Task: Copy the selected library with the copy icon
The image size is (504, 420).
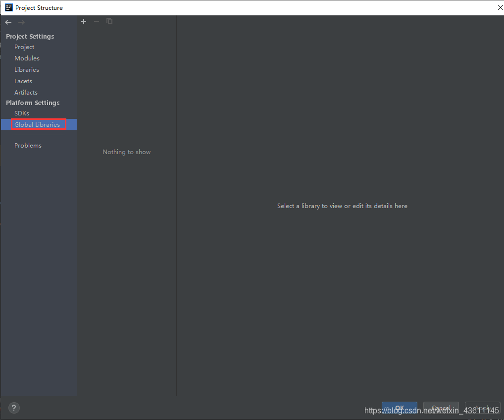Action: (109, 21)
